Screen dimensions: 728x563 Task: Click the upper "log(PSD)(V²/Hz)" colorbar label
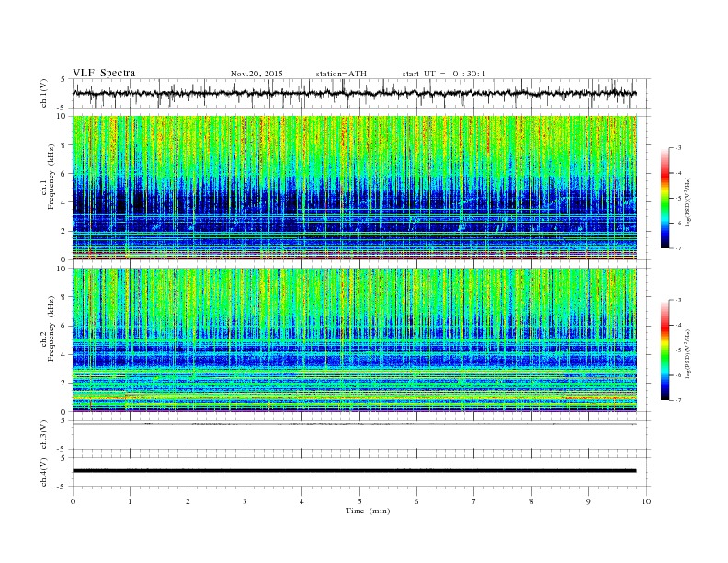click(x=688, y=201)
